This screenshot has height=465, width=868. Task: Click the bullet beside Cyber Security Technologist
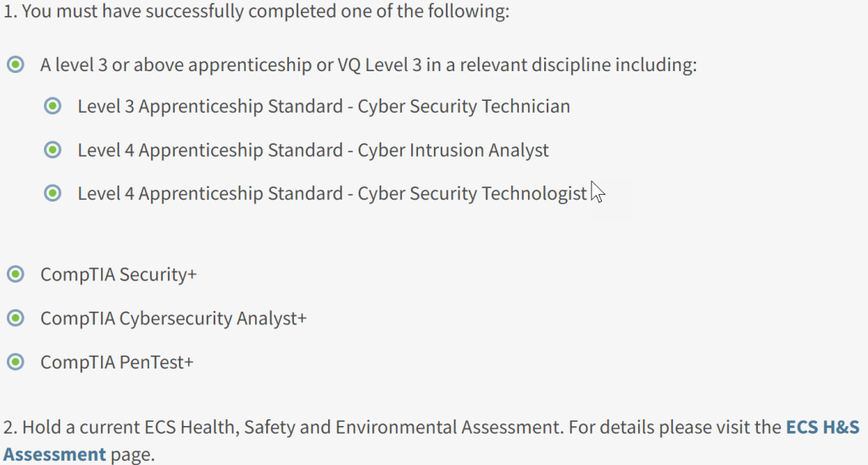53,193
